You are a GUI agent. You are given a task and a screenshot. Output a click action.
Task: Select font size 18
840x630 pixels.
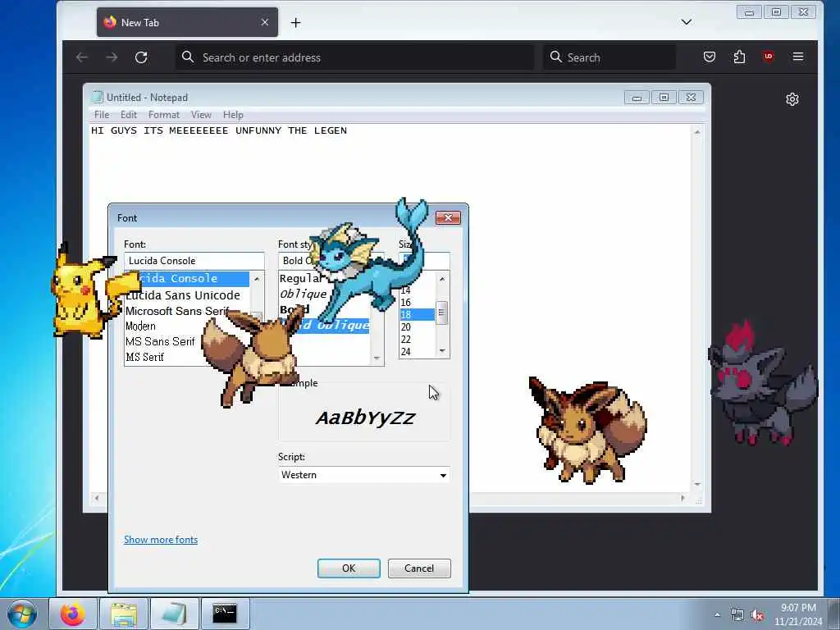coord(417,314)
